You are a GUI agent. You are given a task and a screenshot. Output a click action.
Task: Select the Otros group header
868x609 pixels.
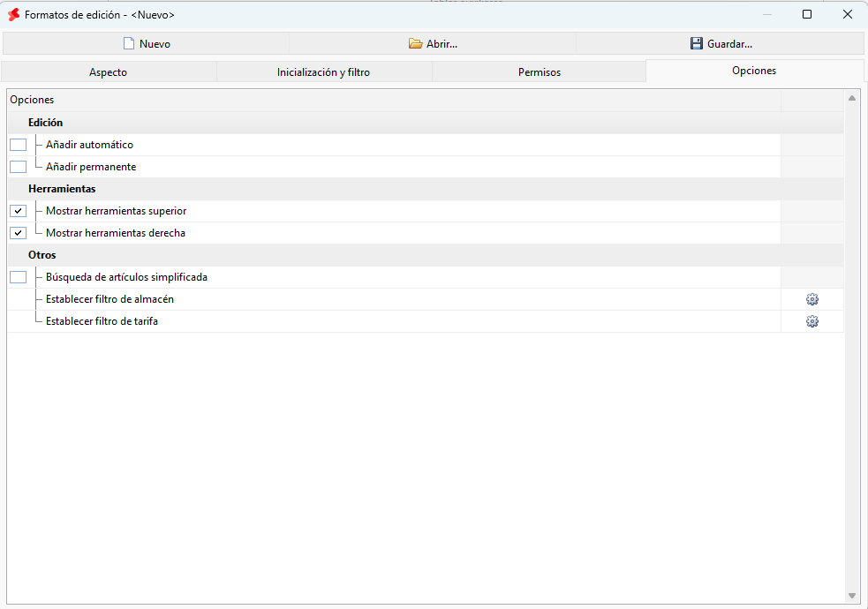(x=42, y=255)
